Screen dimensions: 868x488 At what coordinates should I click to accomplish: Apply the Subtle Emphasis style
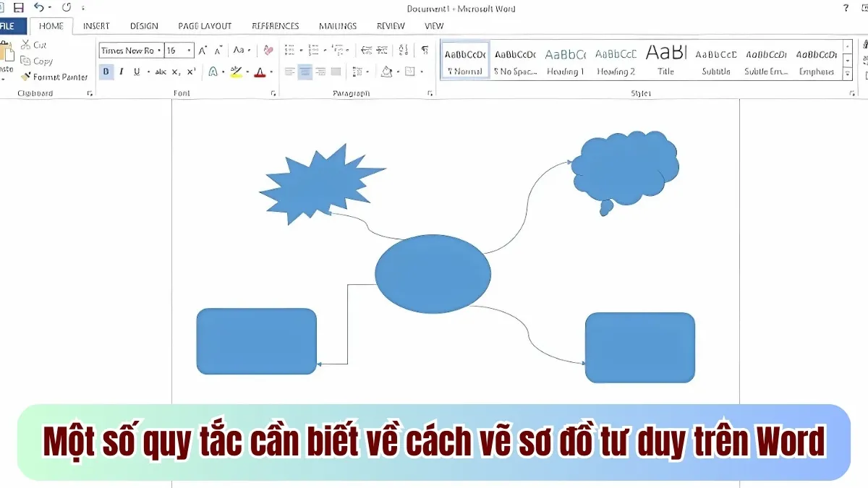coord(767,61)
